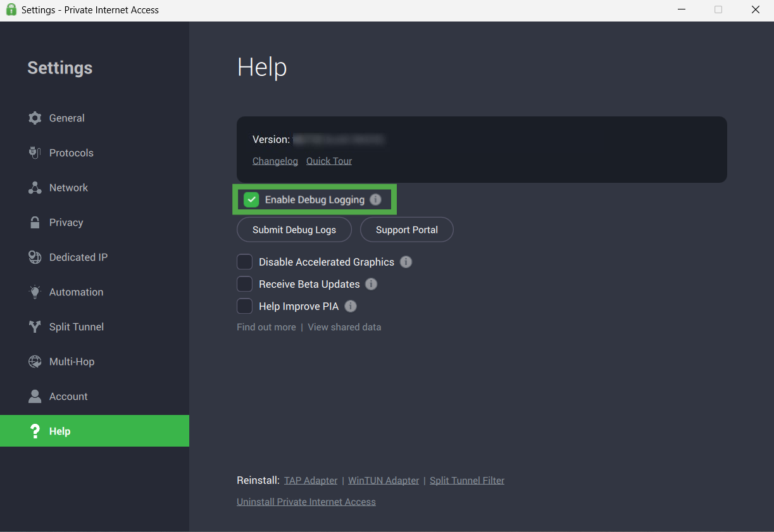The image size is (774, 532).
Task: Click the Split Tunnel fork icon
Action: coord(35,327)
